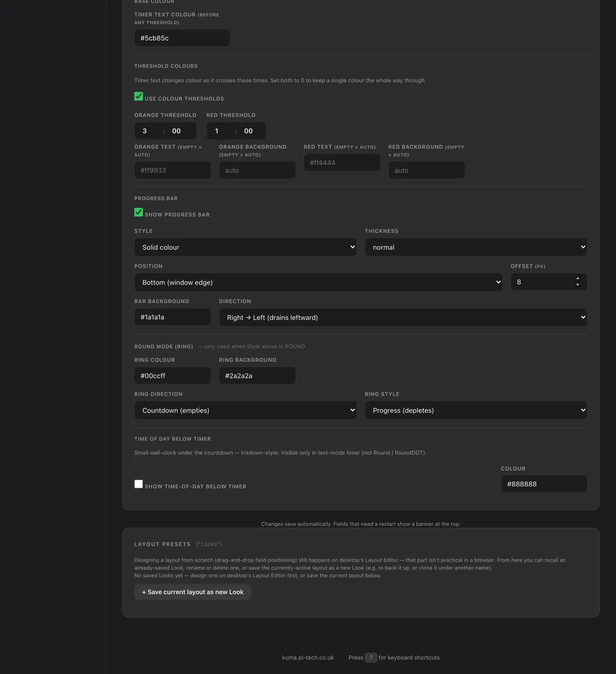
Task: Click the Red Text colour input
Action: 342,163
